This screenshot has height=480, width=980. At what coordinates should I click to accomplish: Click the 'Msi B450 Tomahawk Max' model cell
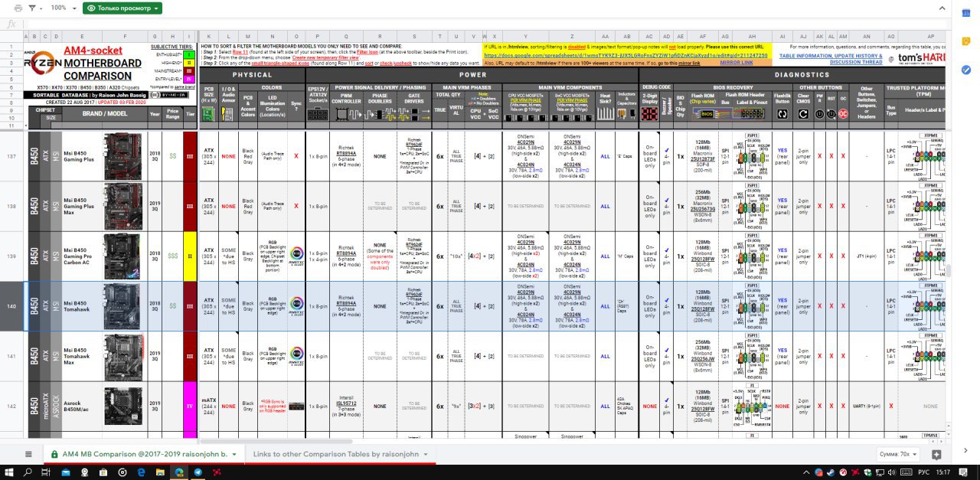pos(81,357)
